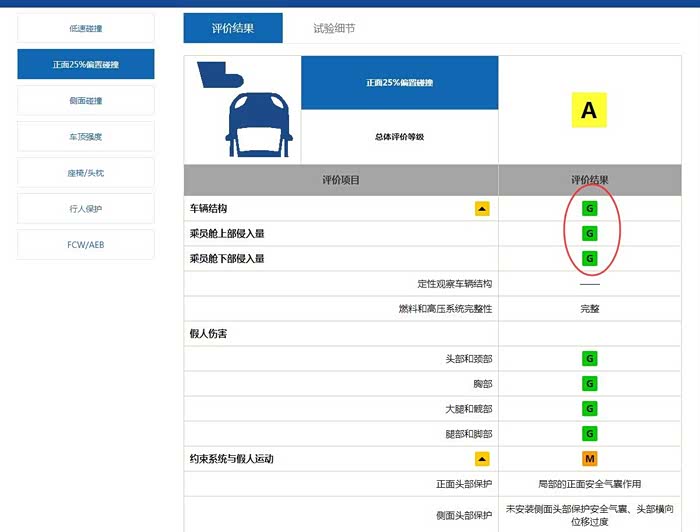
Task: Click the 假人伤害 section label
Action: [x=208, y=333]
